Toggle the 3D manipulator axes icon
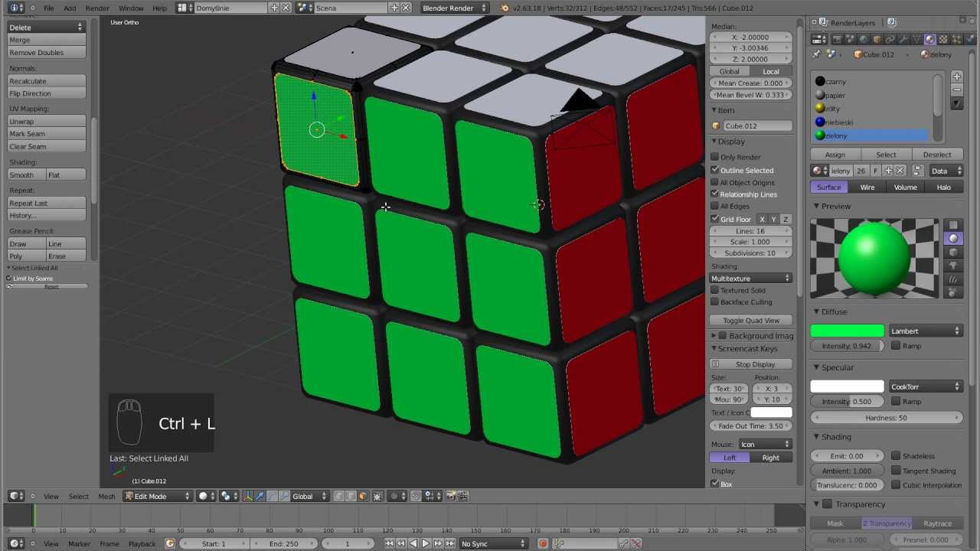Screen dimensions: 980x551 tap(247, 496)
